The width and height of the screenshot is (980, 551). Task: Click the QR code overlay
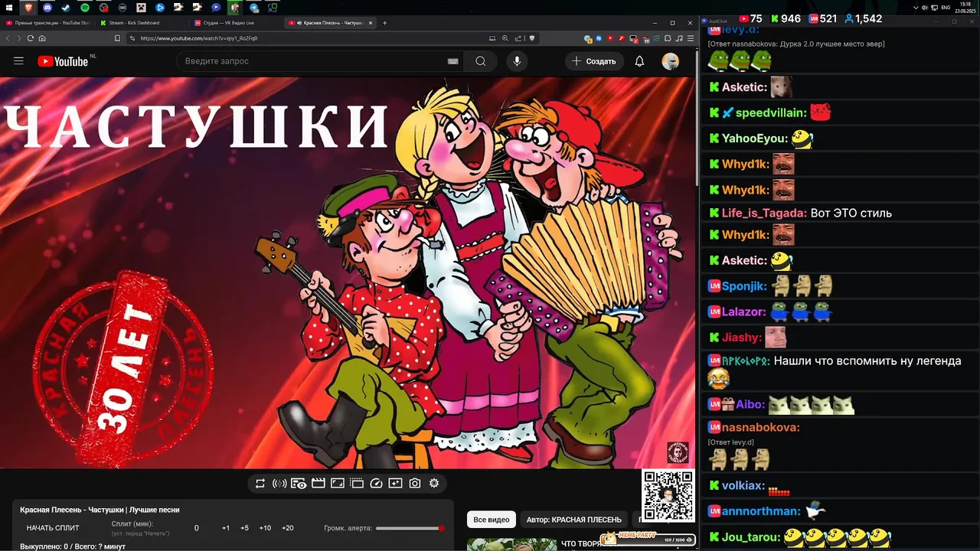[x=668, y=496]
